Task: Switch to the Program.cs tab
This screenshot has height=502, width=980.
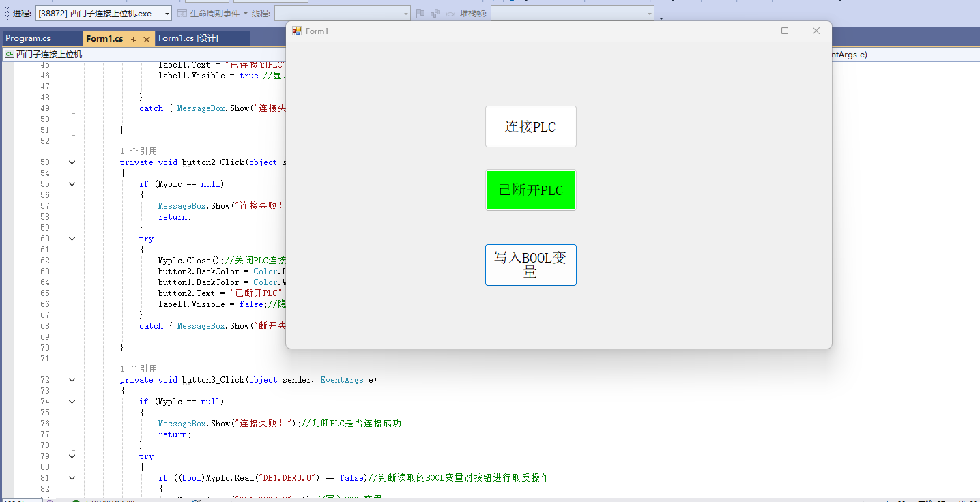Action: tap(28, 38)
